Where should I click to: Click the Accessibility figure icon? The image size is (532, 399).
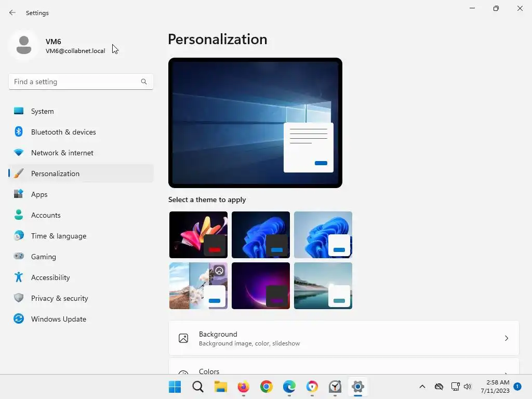tap(19, 277)
